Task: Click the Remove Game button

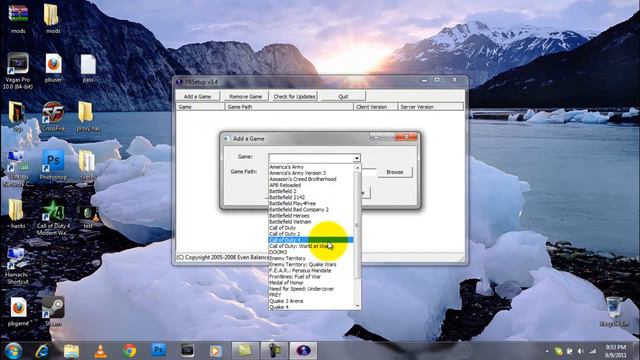Action: click(x=245, y=96)
